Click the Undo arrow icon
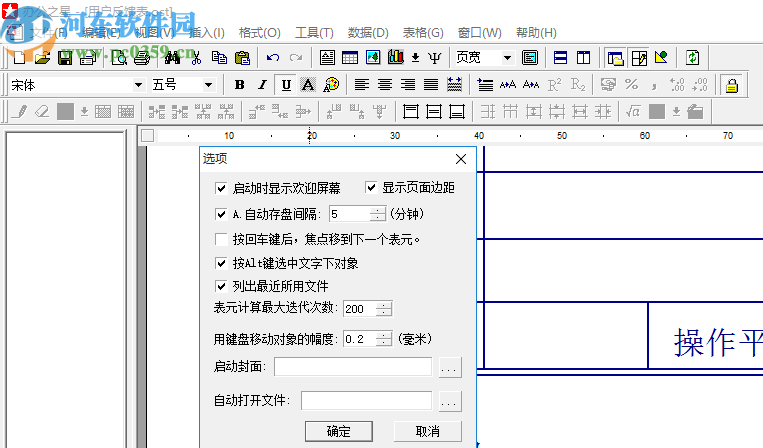The height and width of the screenshot is (448, 763). point(273,58)
